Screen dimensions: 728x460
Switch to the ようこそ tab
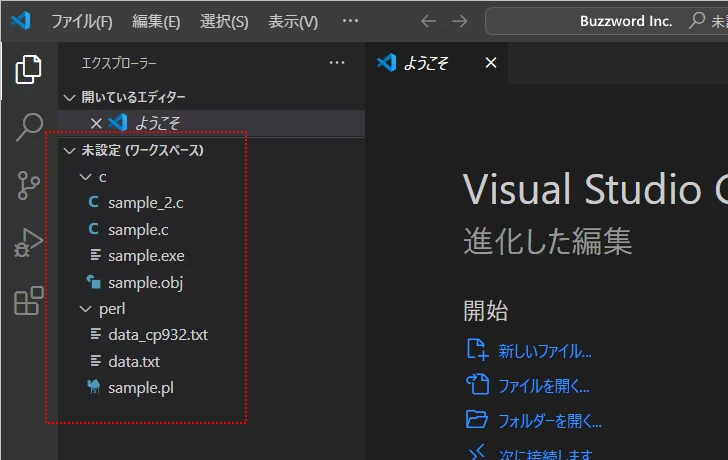point(436,63)
